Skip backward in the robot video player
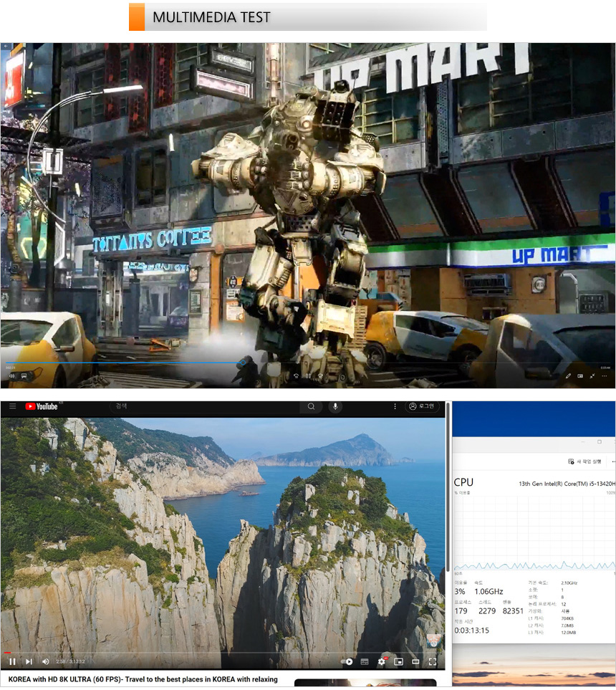This screenshot has height=690, width=616. 296,375
